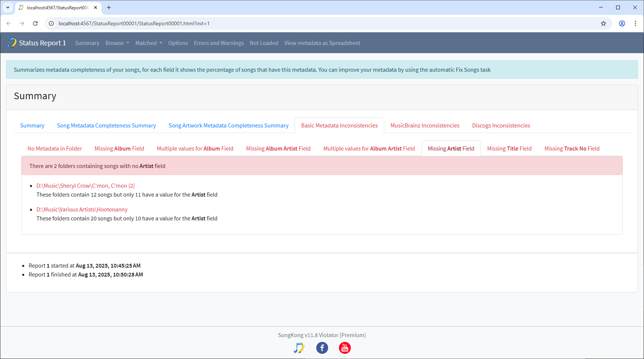
Task: Open Options in the navbar
Action: tap(178, 43)
